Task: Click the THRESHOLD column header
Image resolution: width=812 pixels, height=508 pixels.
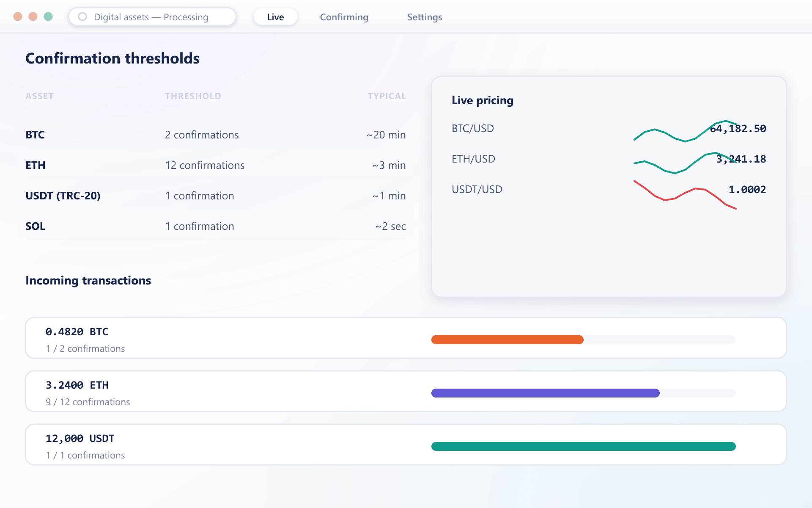Action: click(x=193, y=96)
